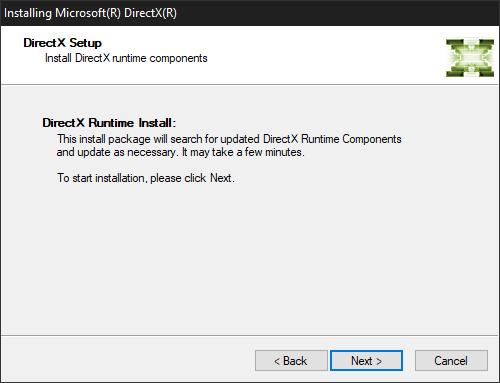Click the word Next inside the instruction sentence
The width and height of the screenshot is (500, 383).
tap(220, 178)
